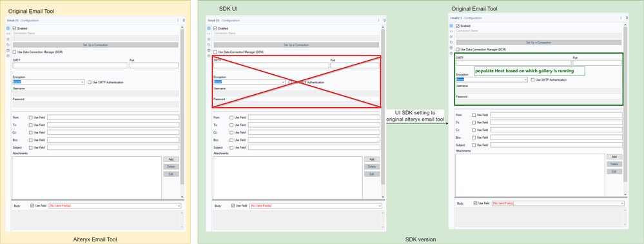
Task: Click pin icon in green-note Email Tool title bar
Action: [627, 17]
